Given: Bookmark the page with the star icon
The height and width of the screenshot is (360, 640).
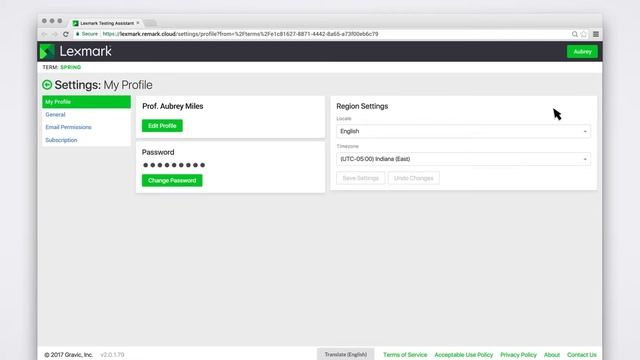Looking at the screenshot, I should click(x=584, y=34).
